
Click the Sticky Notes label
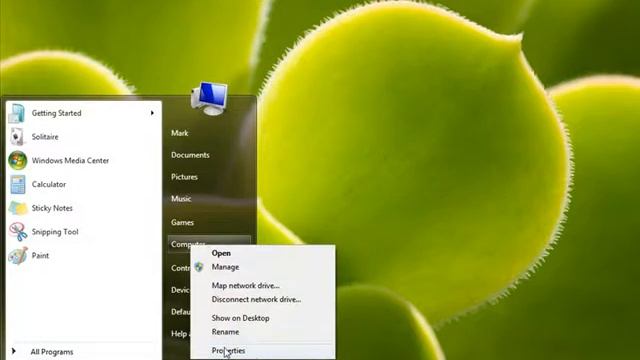coord(52,208)
